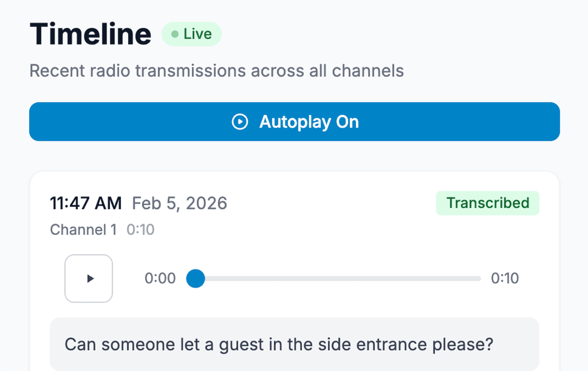Click the 0:10 end time beside the slider
Viewport: 588px width, 371px height.
point(505,278)
